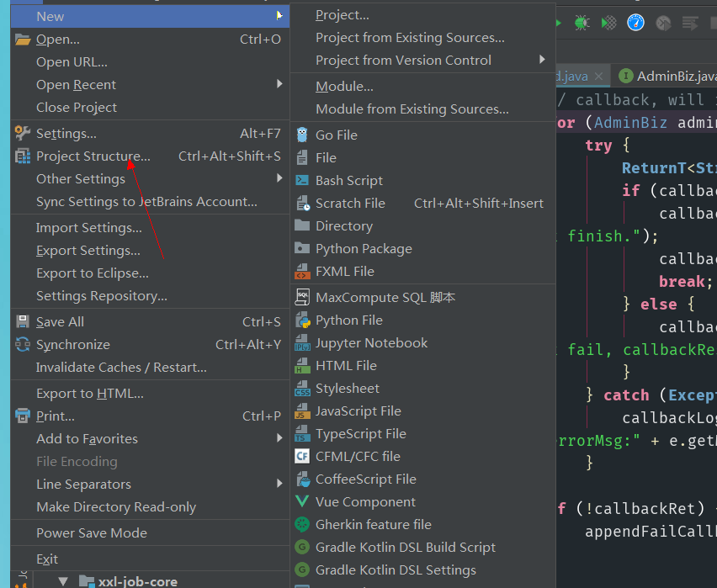717x588 pixels.
Task: Click the Directory folder icon
Action: 302,225
